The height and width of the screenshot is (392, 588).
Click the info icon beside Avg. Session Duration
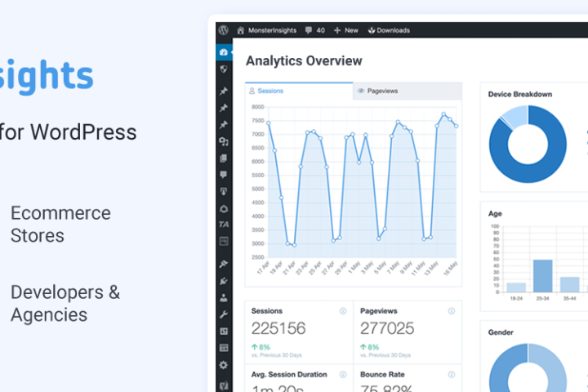[x=343, y=374]
